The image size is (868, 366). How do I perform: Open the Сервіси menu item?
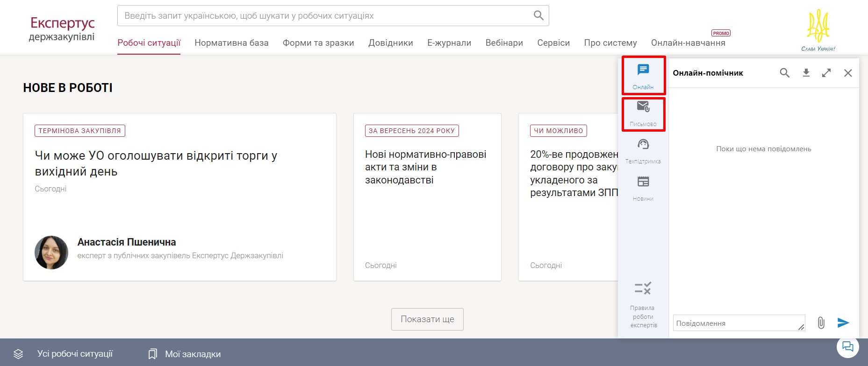[553, 42]
